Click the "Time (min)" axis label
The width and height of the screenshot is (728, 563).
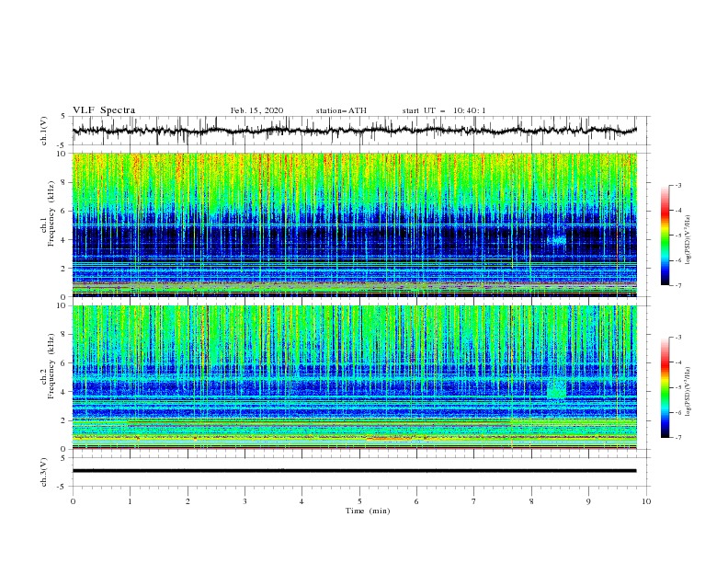pos(368,511)
